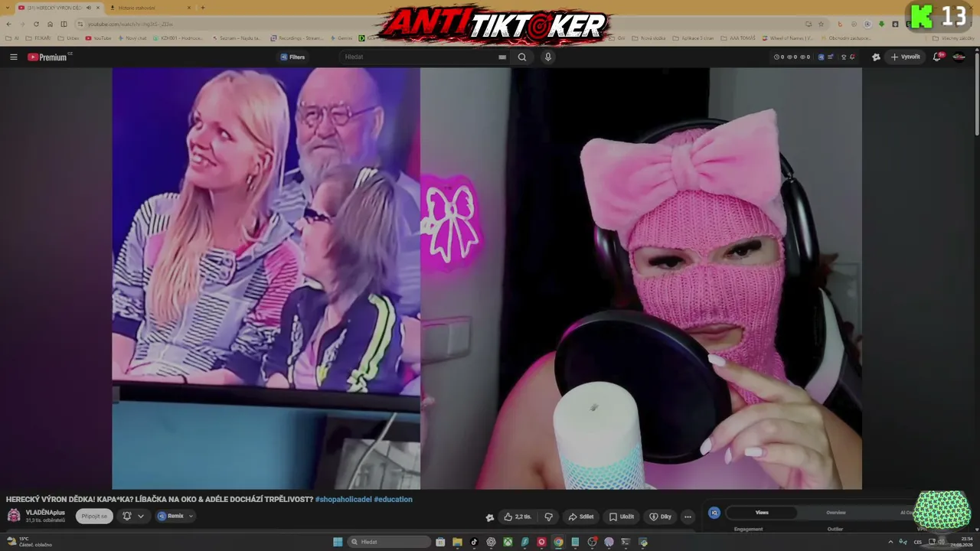Expand the Všechny záložky folder

[x=953, y=37]
